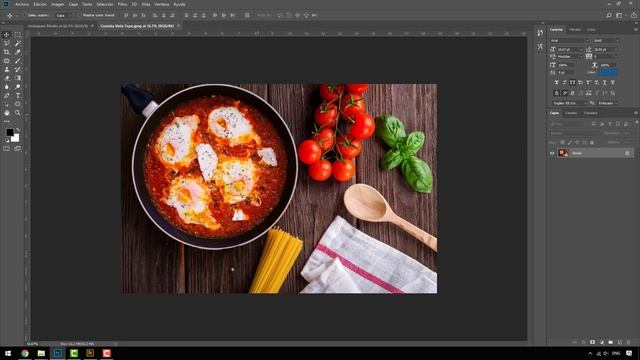640x360 pixels.
Task: Select the Clone Stamp tool
Action: [7, 69]
